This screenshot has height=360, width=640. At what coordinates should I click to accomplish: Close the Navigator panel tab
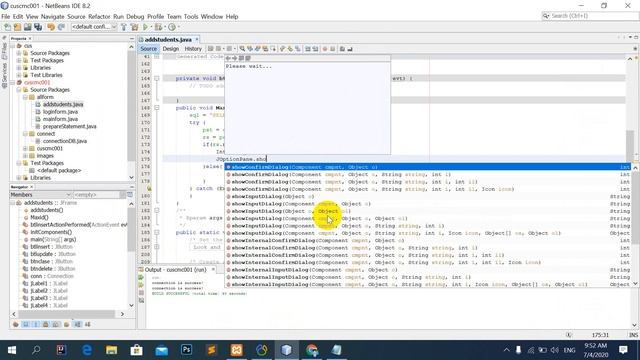click(x=31, y=187)
